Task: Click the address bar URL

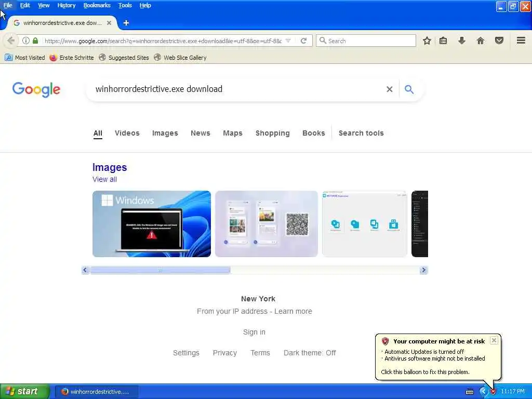Action: (163, 41)
